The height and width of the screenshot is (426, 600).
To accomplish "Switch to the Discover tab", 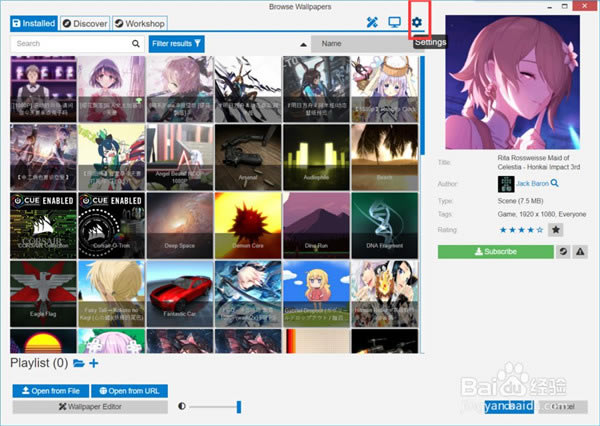I will click(85, 23).
